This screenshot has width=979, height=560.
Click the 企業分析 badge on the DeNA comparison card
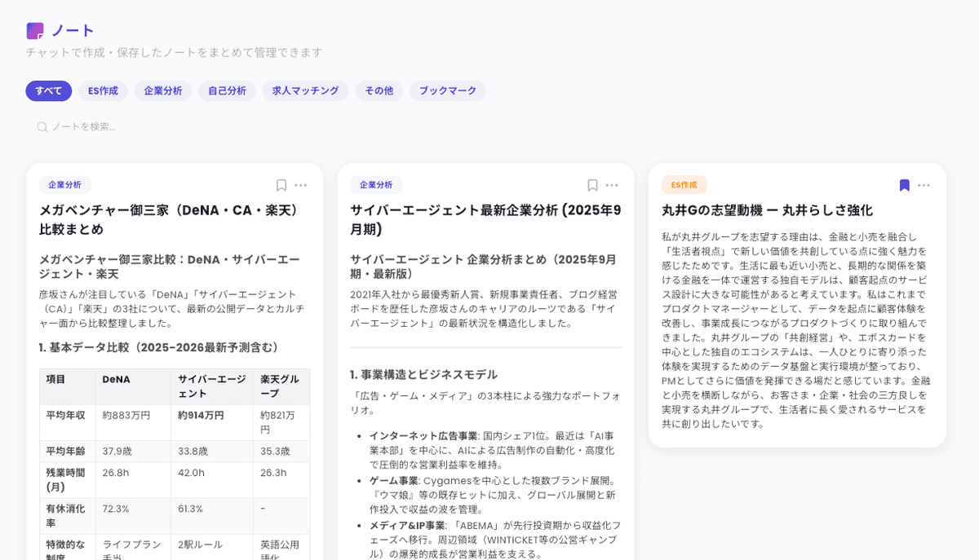(64, 185)
